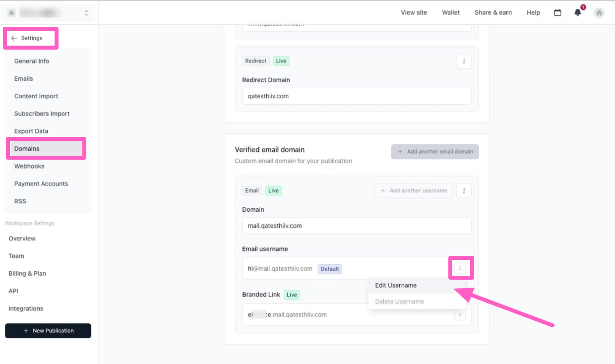Open Branded Link three-dot menu
The height and width of the screenshot is (364, 615).
pos(460,314)
